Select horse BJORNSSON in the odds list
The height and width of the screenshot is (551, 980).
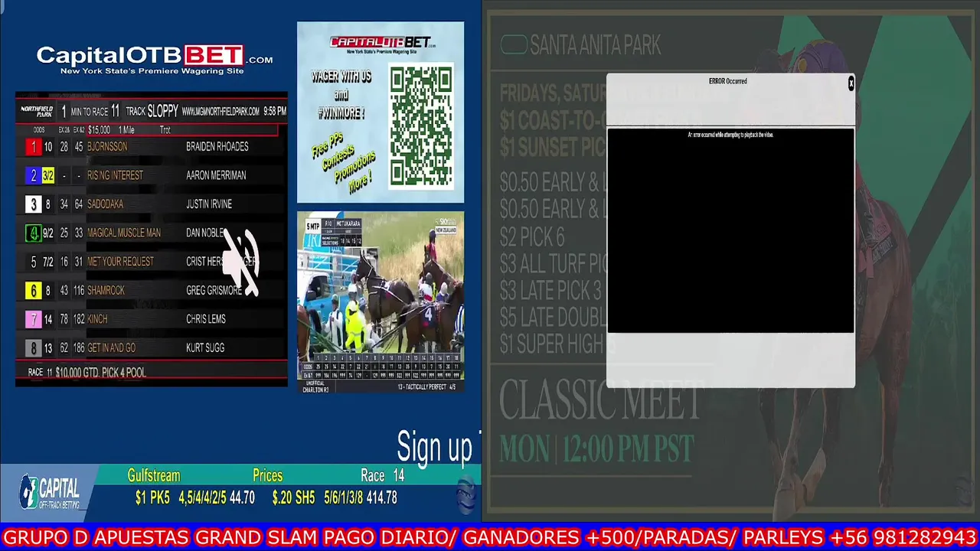click(107, 147)
